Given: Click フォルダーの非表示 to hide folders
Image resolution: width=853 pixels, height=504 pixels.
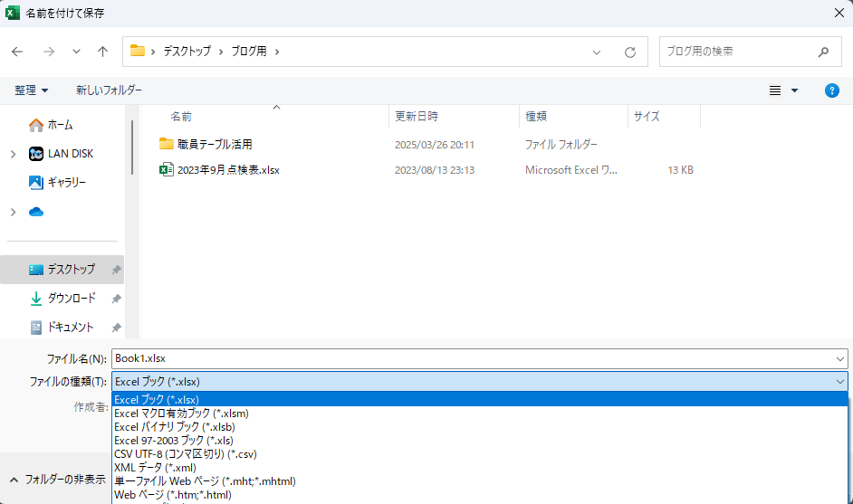Looking at the screenshot, I should 58,480.
